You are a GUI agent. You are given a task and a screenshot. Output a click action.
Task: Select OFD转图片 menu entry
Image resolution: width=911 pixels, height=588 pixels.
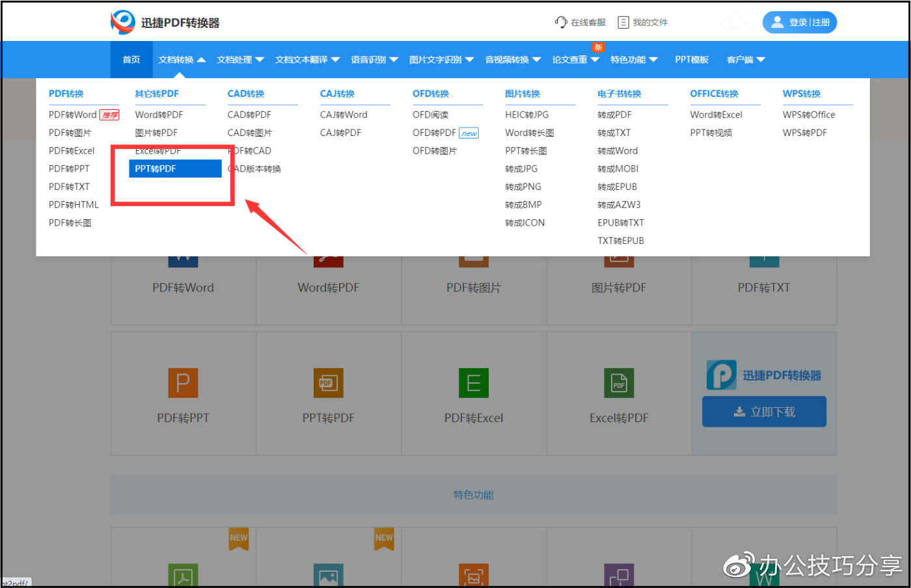(435, 150)
